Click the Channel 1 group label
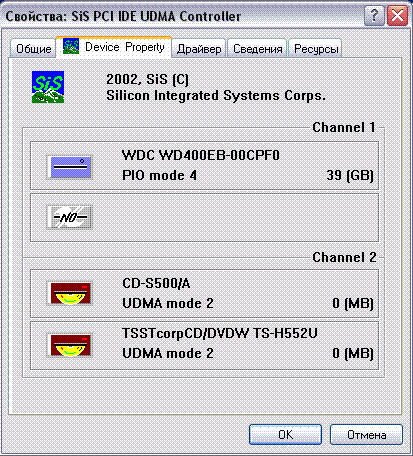This screenshot has width=413, height=456. [x=344, y=127]
